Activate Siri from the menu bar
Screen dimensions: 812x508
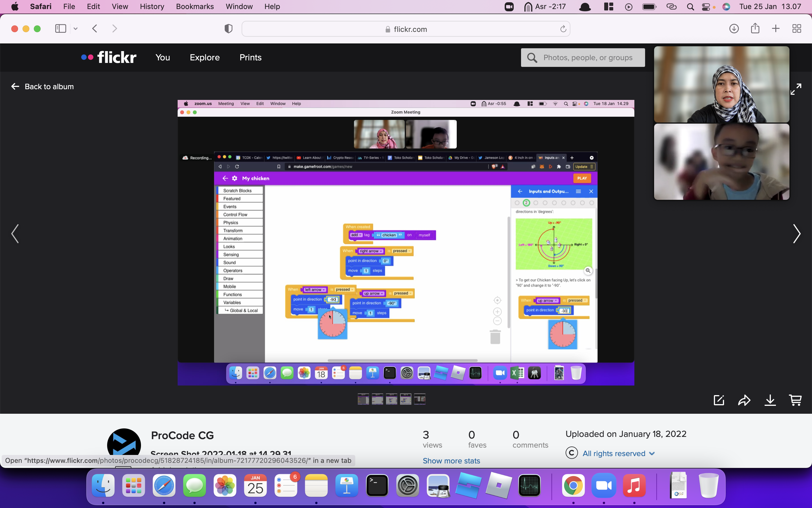point(726,6)
